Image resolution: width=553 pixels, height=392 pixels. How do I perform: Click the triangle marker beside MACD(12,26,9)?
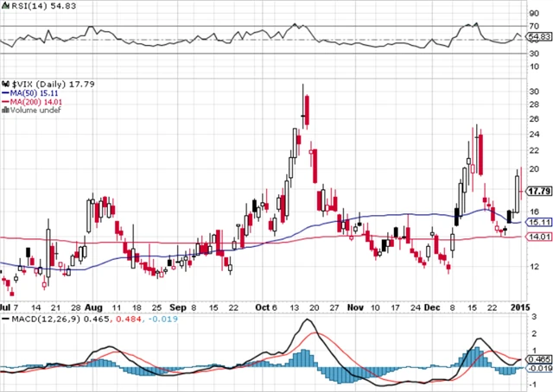point(4,320)
